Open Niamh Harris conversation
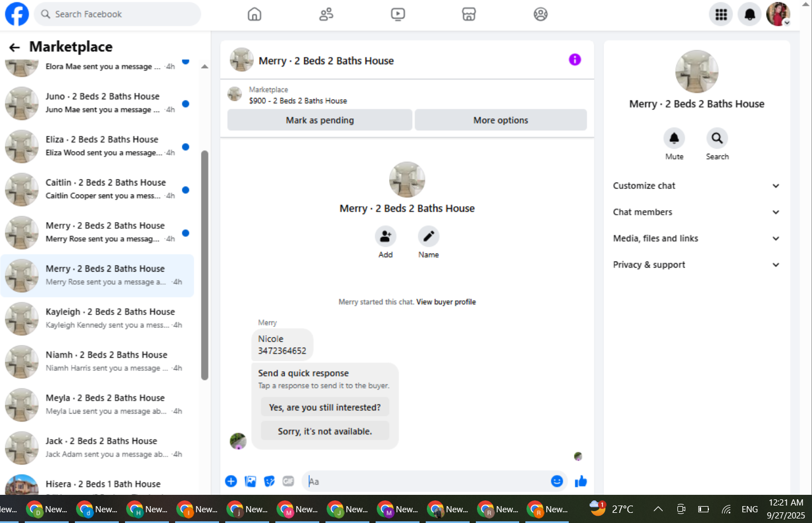This screenshot has width=812, height=523. coord(97,362)
